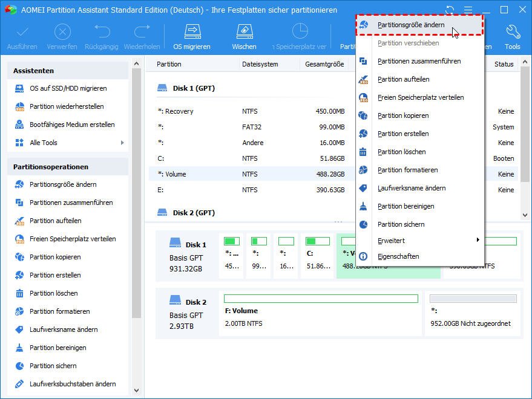
Task: Click Bootfähiges Medium erstellen in sidebar
Action: (x=72, y=125)
